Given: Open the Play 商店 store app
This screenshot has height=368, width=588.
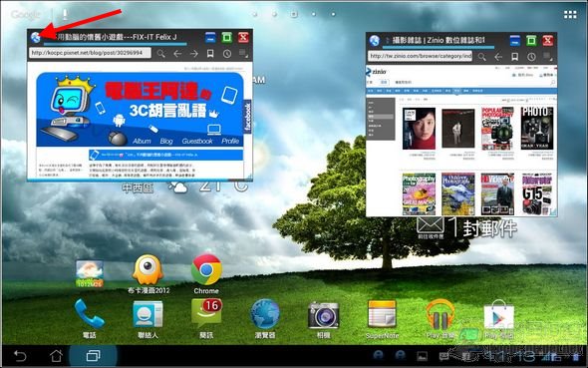Looking at the screenshot, I should (x=498, y=319).
